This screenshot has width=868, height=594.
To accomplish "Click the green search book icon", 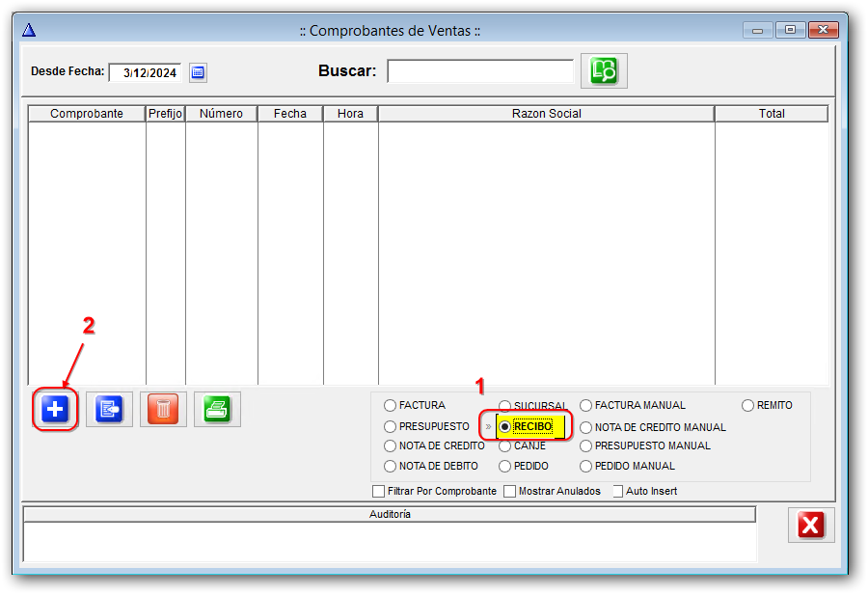I will click(604, 70).
